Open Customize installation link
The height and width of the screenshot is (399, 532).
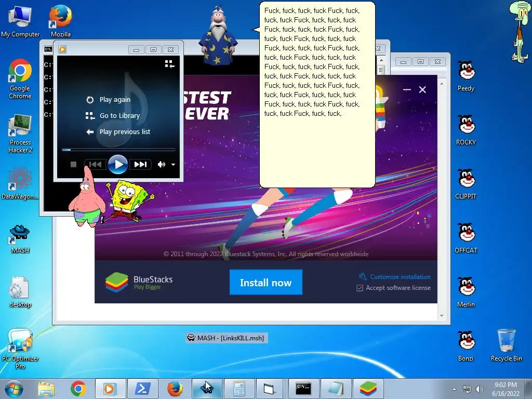tap(395, 277)
